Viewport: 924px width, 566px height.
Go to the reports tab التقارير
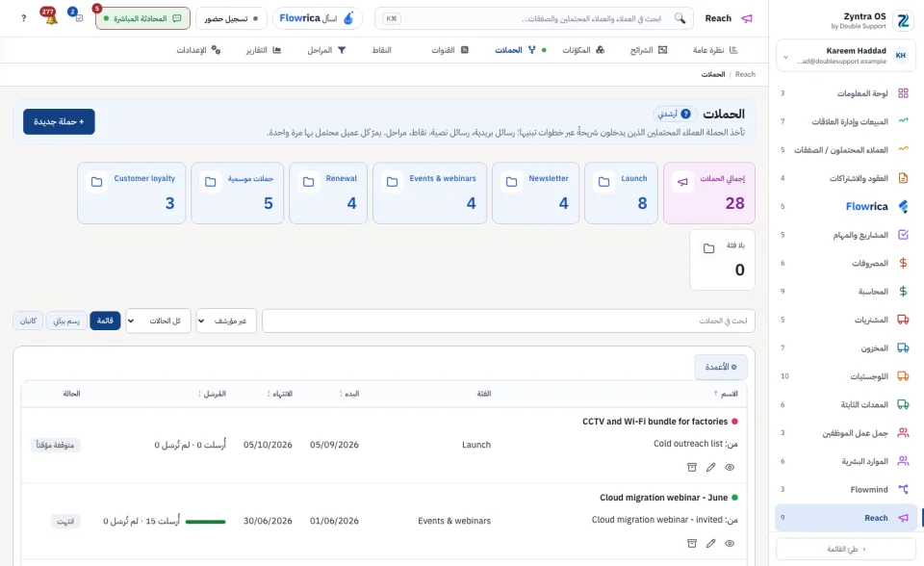click(x=264, y=50)
